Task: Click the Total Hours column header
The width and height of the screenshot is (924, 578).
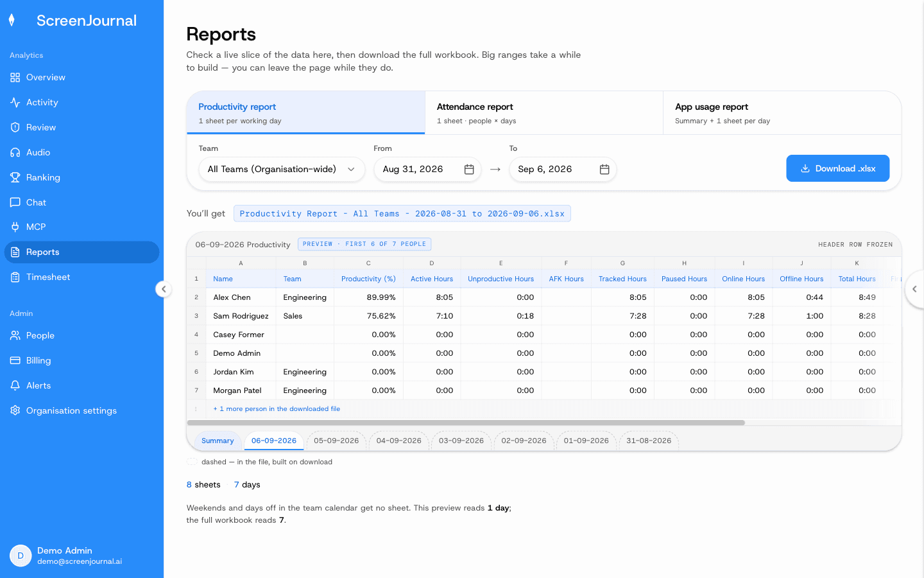Action: coord(857,279)
